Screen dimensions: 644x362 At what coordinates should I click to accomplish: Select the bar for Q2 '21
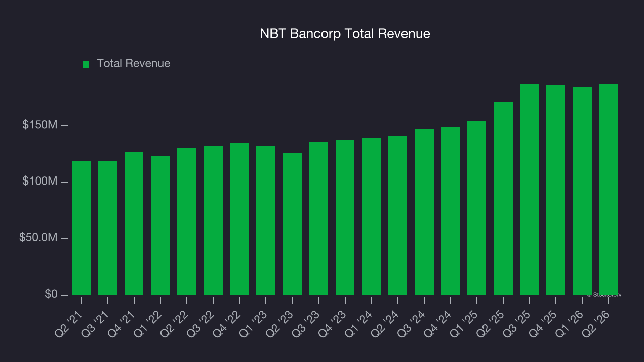click(x=82, y=228)
